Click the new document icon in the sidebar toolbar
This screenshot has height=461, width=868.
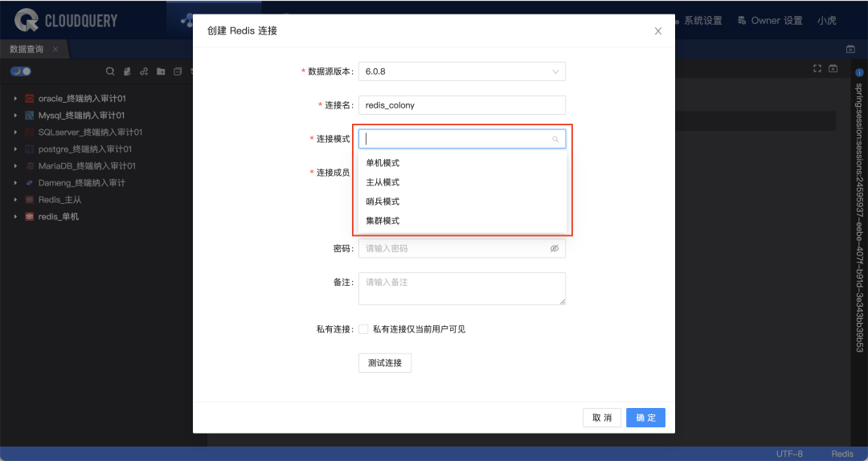(127, 71)
